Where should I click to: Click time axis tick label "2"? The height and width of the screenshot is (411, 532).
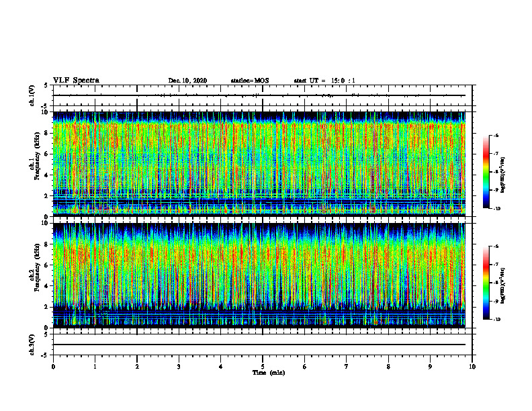pos(137,367)
